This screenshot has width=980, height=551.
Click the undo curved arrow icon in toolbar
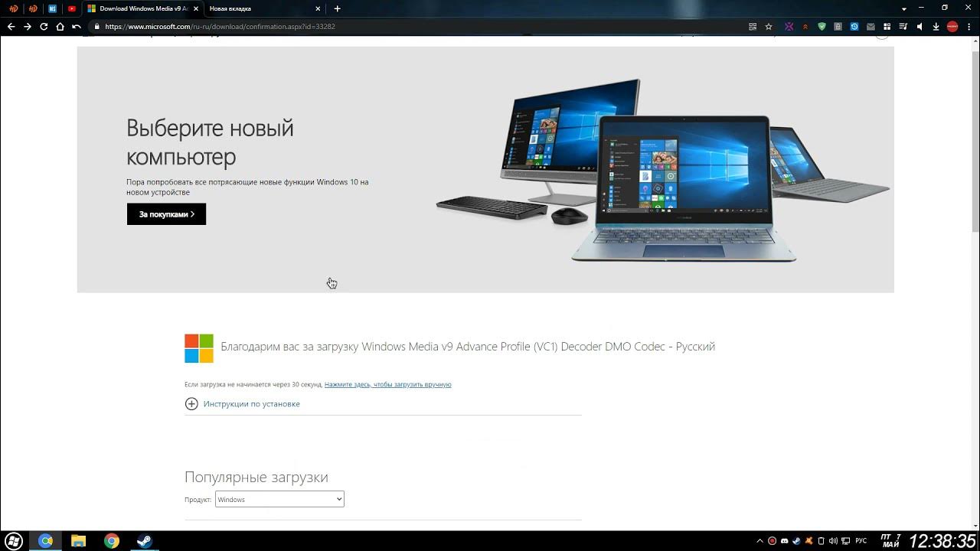pos(77,27)
